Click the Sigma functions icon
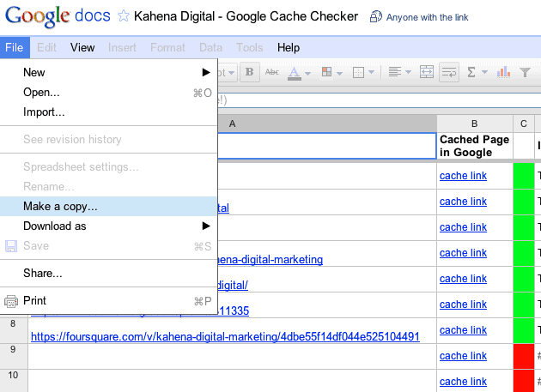541x392 pixels. tap(471, 72)
